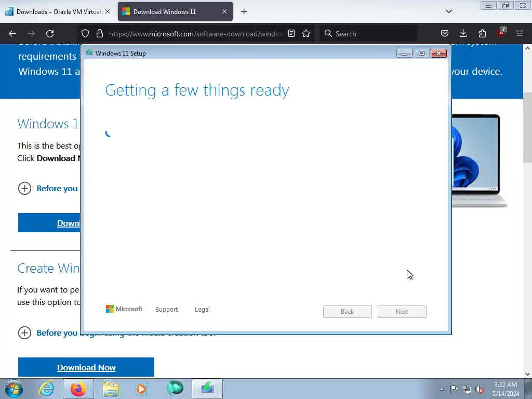
Task: Close the Downloads – Oracle VM VirtualBox tab
Action: (108, 11)
